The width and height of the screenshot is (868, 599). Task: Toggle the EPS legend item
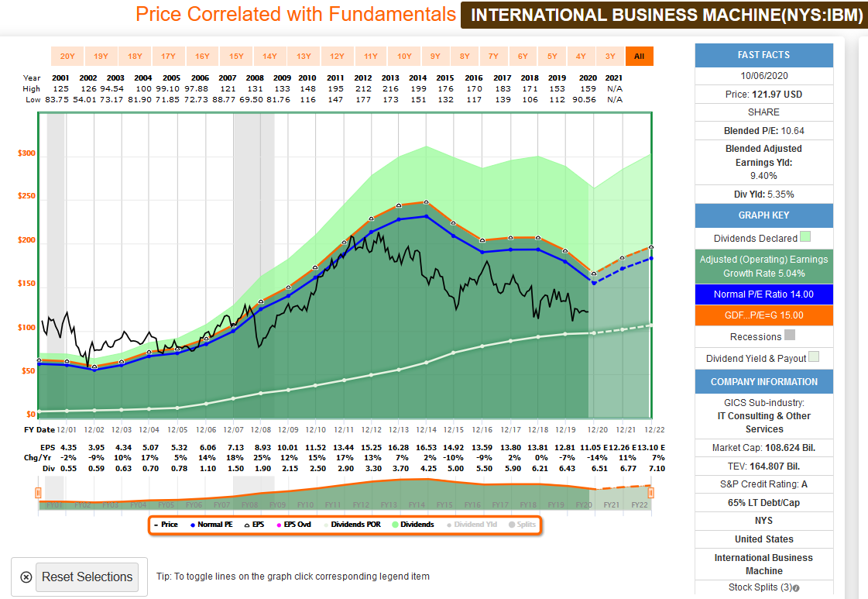click(254, 524)
